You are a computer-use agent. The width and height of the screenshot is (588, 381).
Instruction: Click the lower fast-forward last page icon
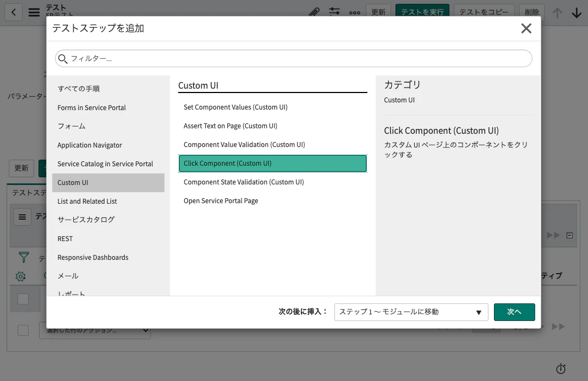coord(558,326)
